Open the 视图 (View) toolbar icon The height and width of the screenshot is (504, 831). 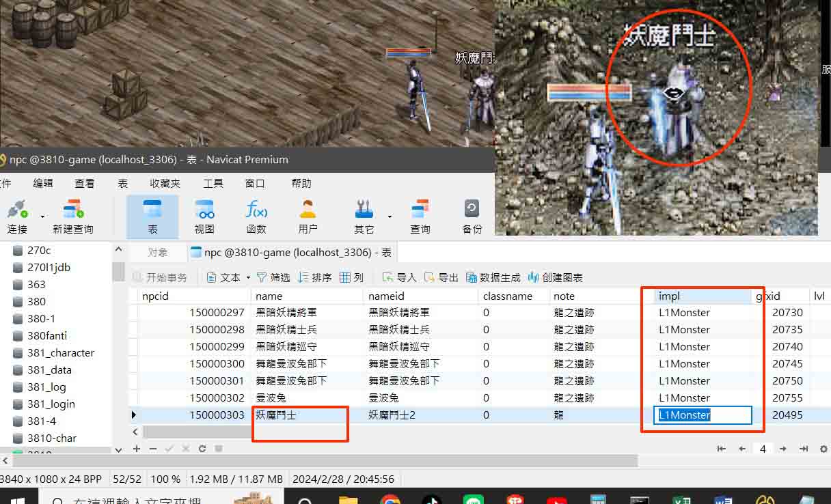[x=204, y=216]
